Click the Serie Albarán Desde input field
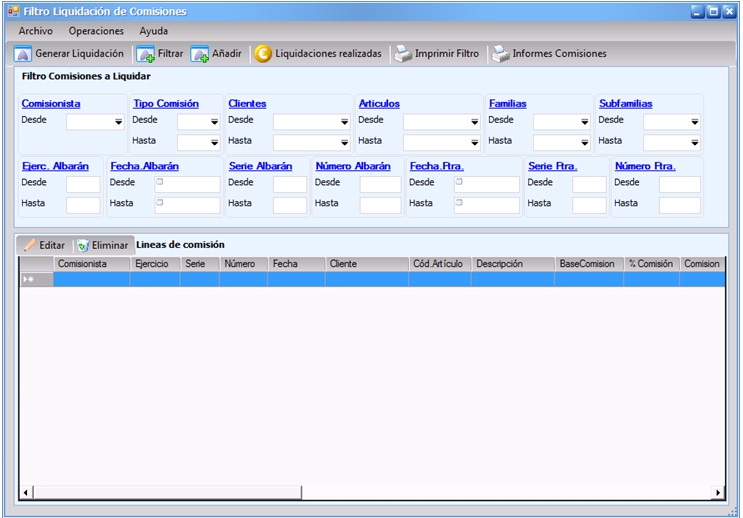This screenshot has height=518, width=743. click(x=290, y=184)
